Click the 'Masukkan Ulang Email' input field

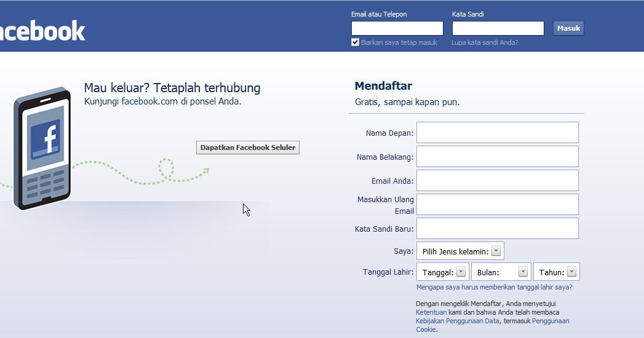[498, 204]
